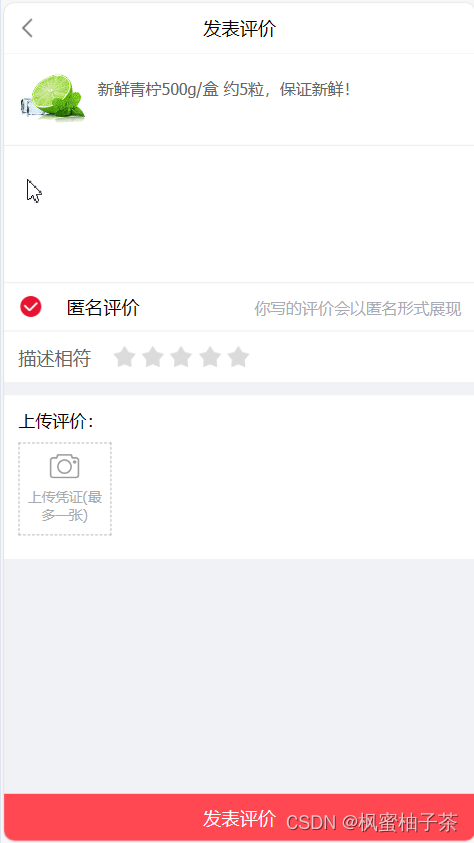This screenshot has width=474, height=843.
Task: Click the 上传凭证(最多一张) upload box
Action: 65,489
